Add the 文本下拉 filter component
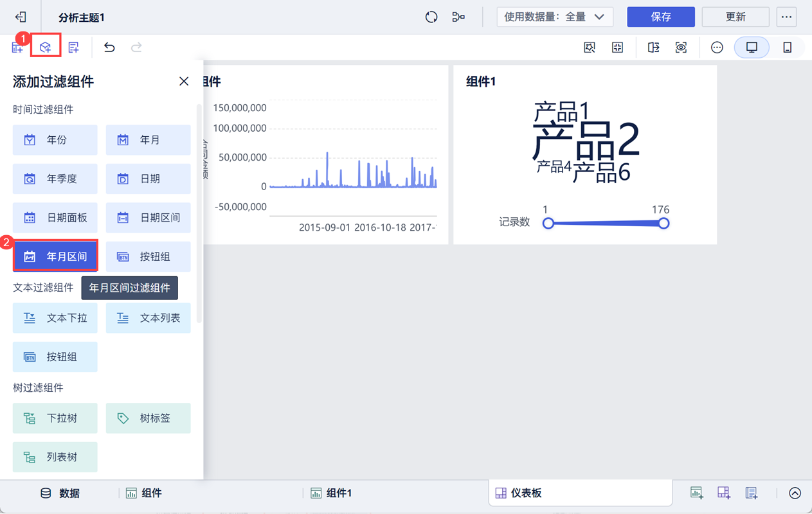The width and height of the screenshot is (812, 514). pyautogui.click(x=55, y=318)
